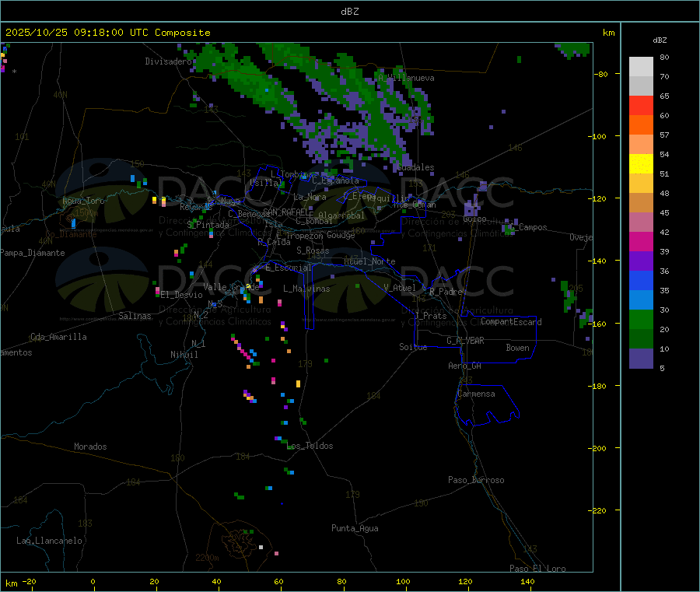Click the R_Padre place label
The height and width of the screenshot is (592, 700).
[446, 292]
